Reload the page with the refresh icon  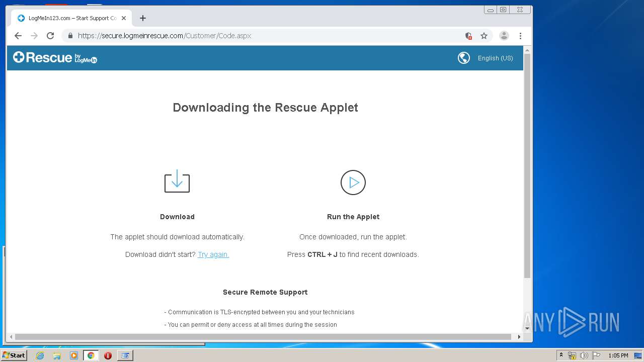point(50,36)
